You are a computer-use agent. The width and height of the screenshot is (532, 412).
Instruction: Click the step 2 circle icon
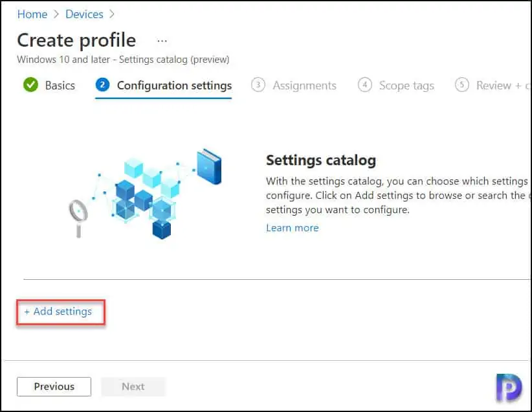102,85
